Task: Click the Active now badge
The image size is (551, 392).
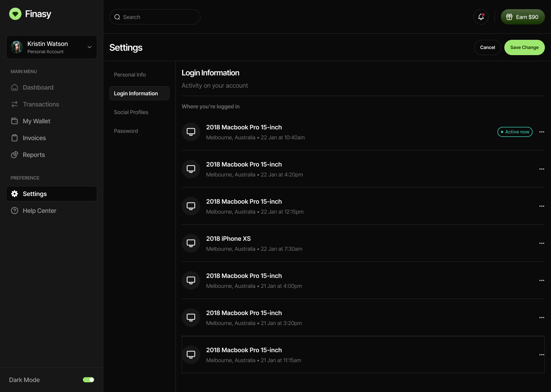Action: [x=515, y=132]
